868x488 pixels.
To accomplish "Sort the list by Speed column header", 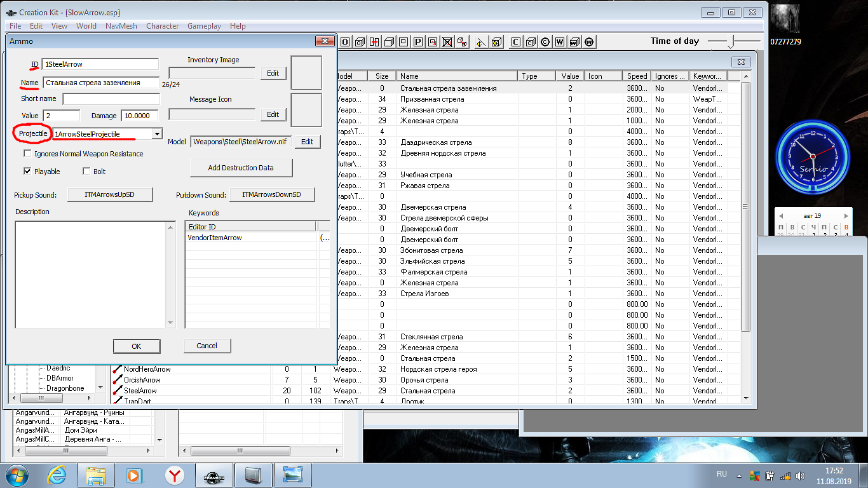I will (x=637, y=76).
